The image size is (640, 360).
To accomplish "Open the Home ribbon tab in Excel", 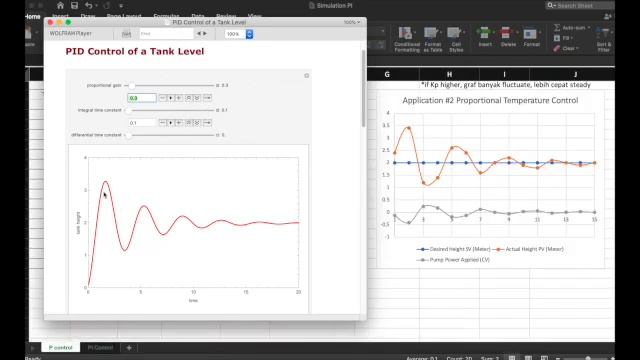I will point(33,16).
